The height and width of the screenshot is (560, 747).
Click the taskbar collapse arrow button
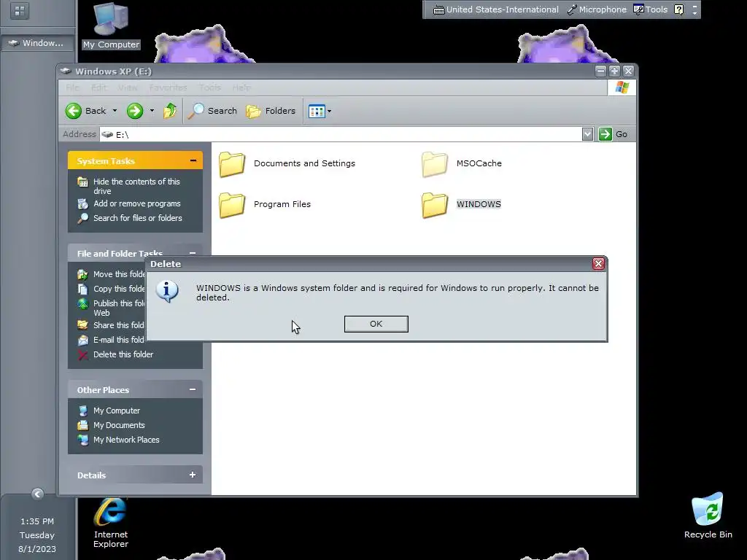(38, 494)
